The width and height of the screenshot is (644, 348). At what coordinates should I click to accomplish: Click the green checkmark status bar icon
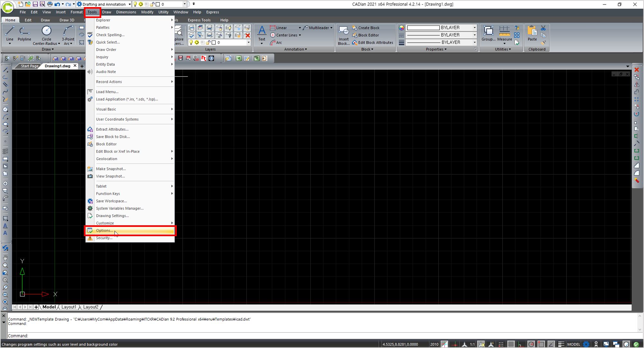pyautogui.click(x=636, y=344)
